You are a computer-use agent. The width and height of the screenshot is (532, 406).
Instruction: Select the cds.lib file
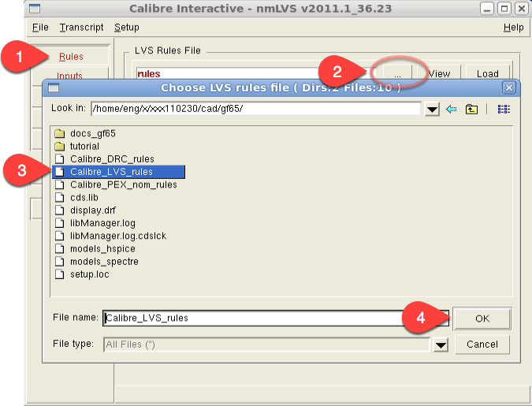pos(83,197)
